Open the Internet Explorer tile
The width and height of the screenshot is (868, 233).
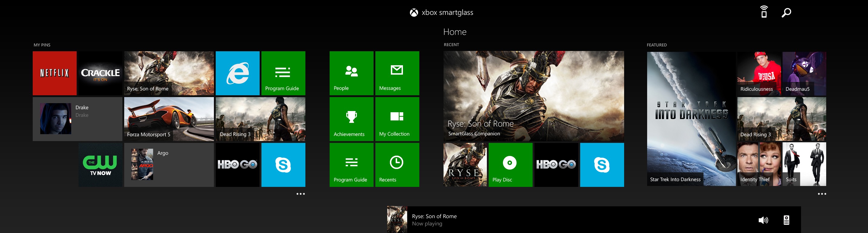pos(238,73)
